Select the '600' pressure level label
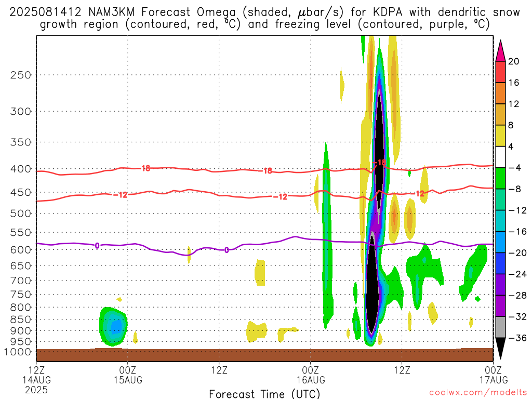The image size is (532, 399). (x=20, y=250)
